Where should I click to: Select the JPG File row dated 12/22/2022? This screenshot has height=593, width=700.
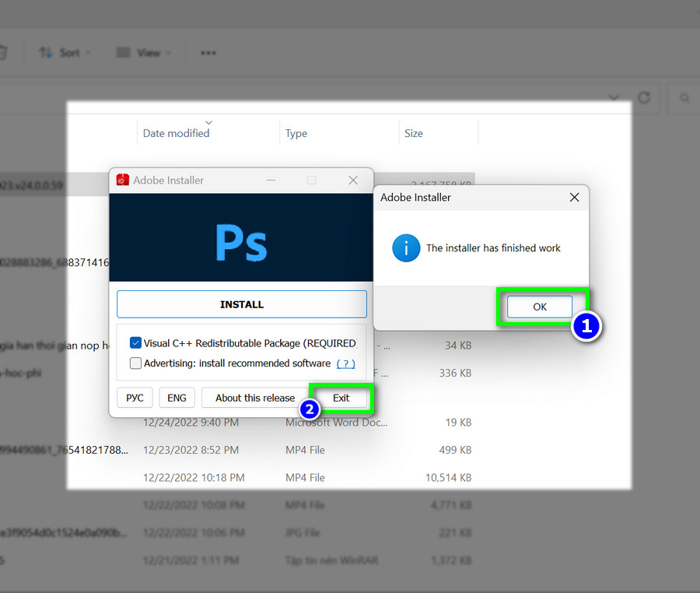[x=236, y=533]
